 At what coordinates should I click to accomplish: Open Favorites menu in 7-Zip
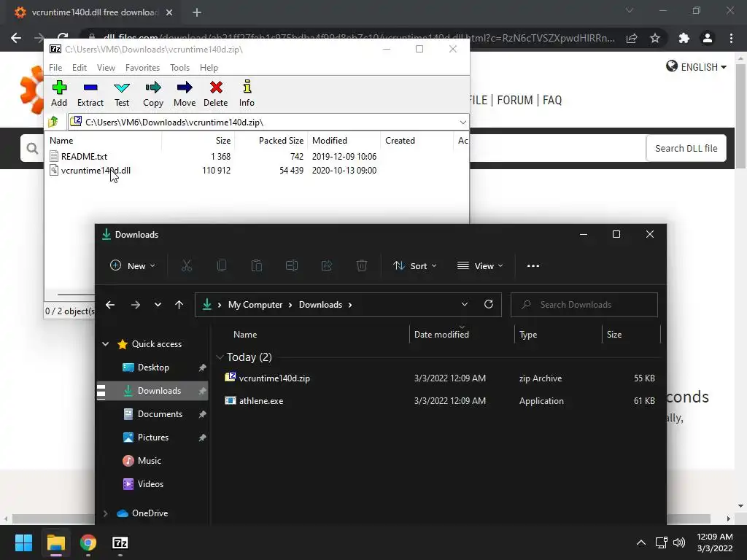pos(142,68)
